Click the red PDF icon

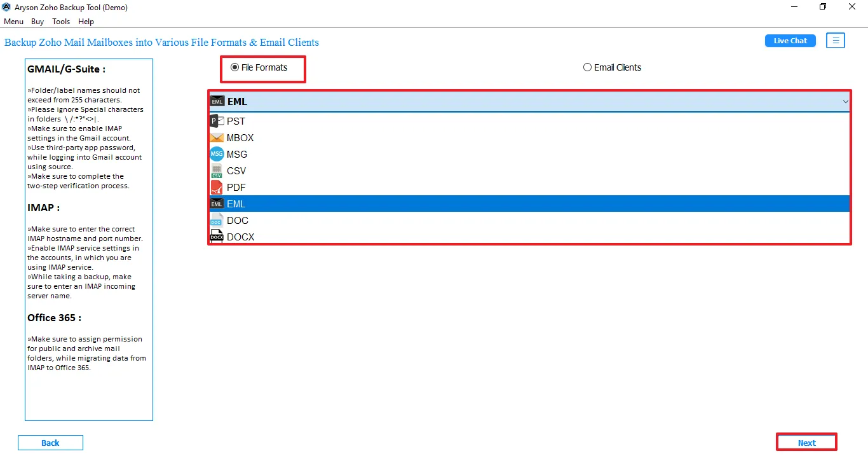click(217, 187)
